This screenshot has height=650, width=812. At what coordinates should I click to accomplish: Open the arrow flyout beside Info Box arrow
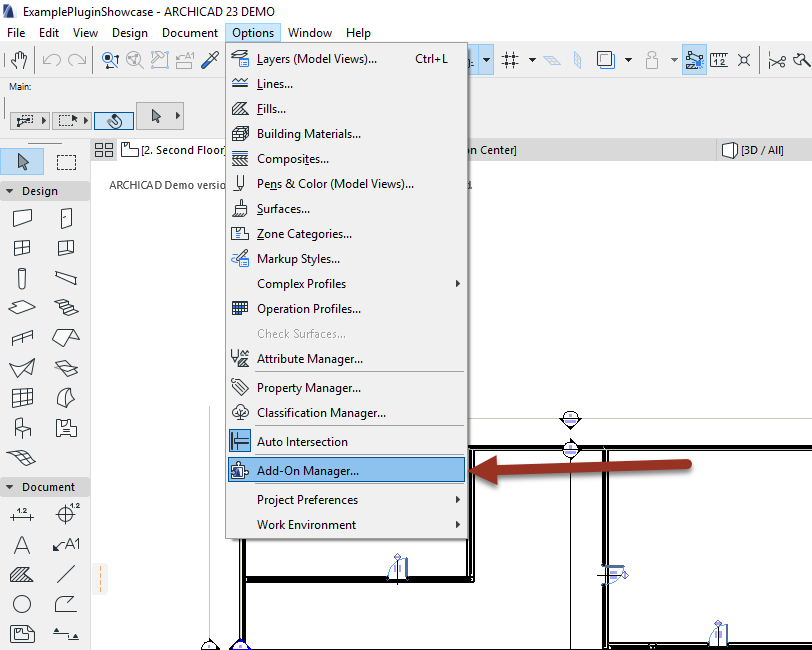pyautogui.click(x=178, y=115)
